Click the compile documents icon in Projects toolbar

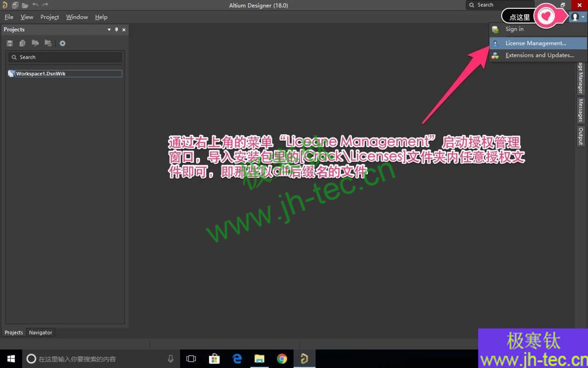coord(22,43)
